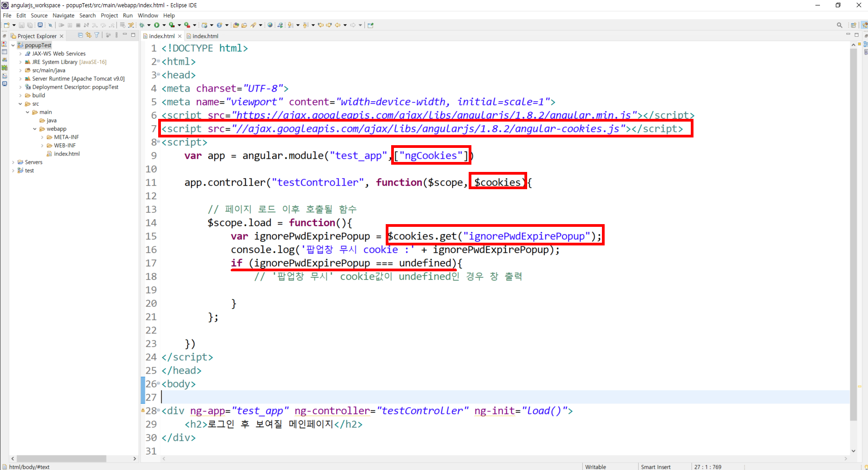The height and width of the screenshot is (470, 868).
Task: Expand the build folder
Action: (x=20, y=96)
